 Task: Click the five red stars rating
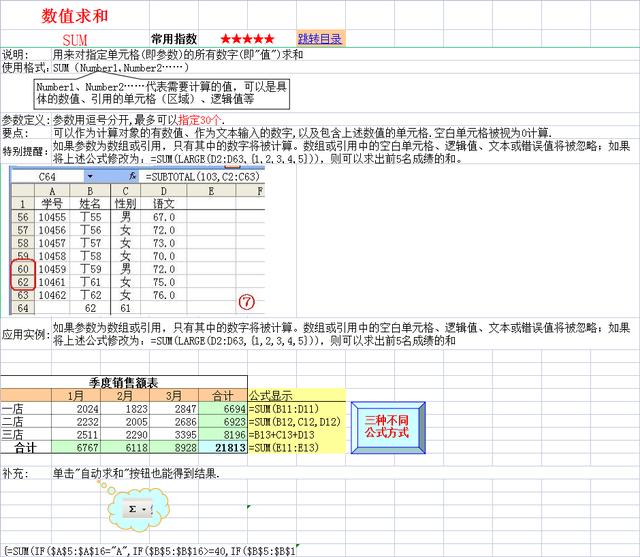pos(247,39)
